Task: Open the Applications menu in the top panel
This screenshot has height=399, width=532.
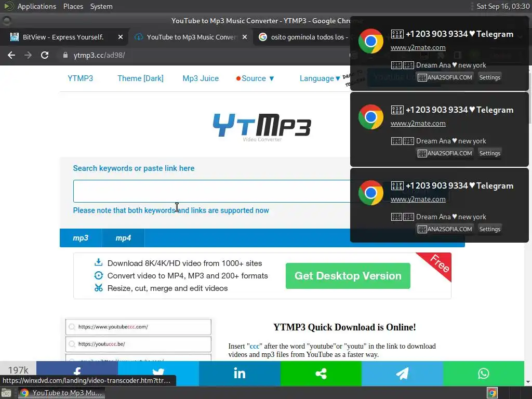Action: coord(37,6)
